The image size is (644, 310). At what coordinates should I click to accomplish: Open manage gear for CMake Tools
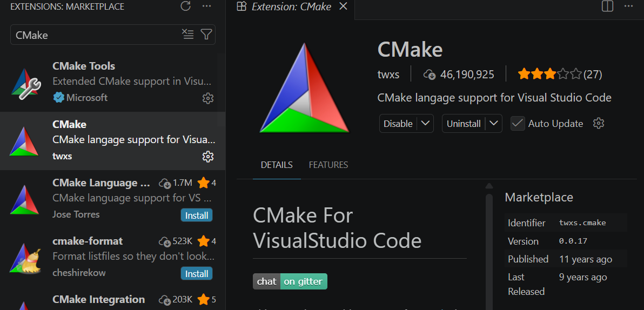click(x=208, y=98)
